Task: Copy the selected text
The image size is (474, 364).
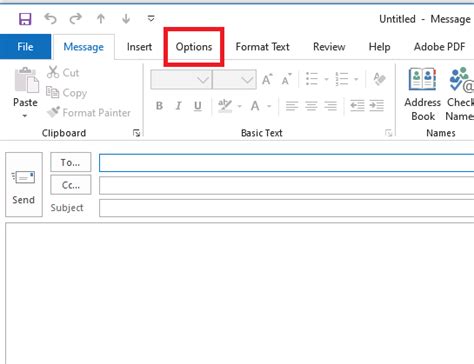Action: tap(66, 93)
